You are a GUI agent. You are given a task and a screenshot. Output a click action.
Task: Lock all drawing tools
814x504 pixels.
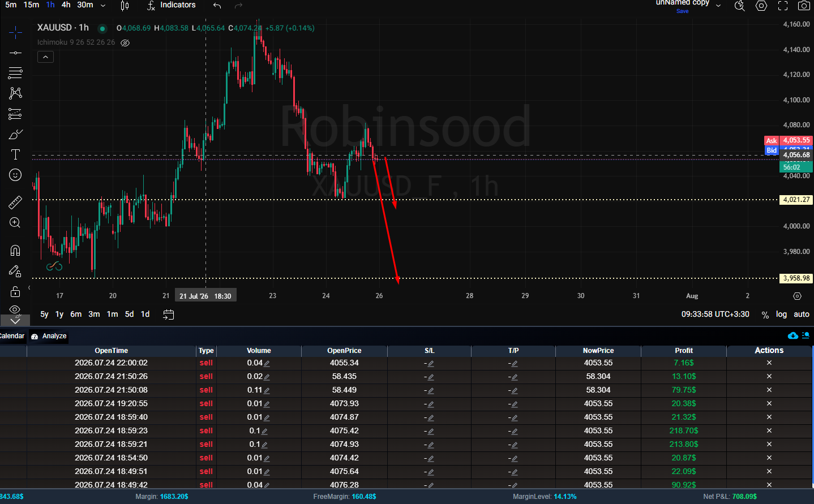pos(15,291)
